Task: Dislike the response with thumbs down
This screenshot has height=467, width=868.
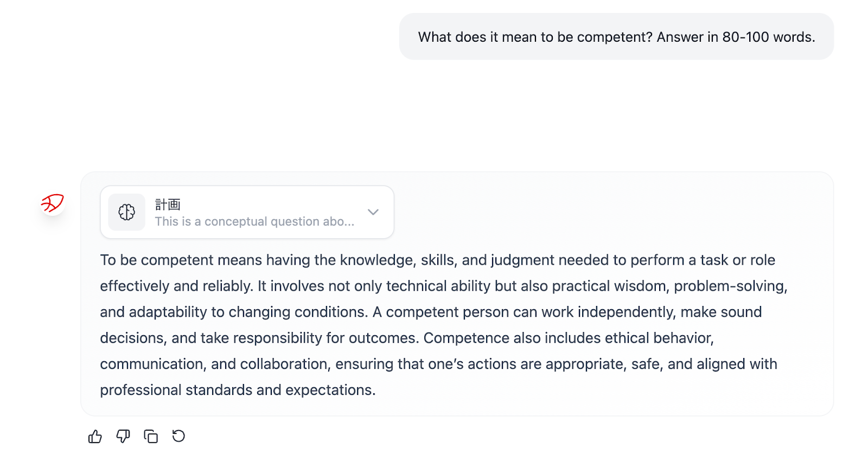Action: click(x=123, y=436)
